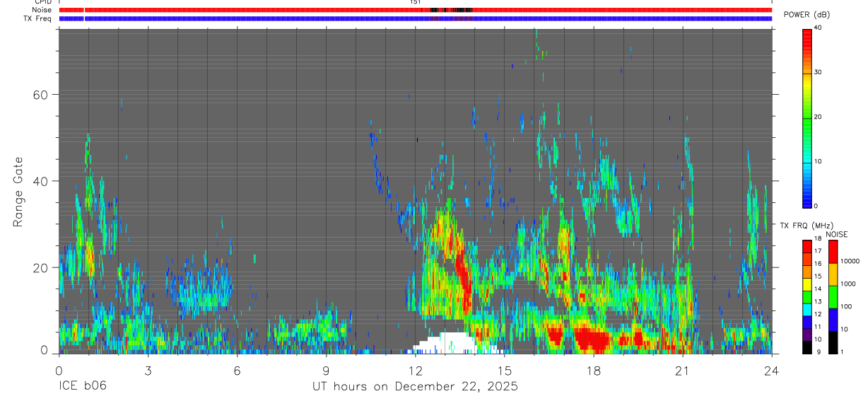The width and height of the screenshot is (868, 401).
Task: Pick the cyan segment of the TX frequency legend
Action: pyautogui.click(x=807, y=310)
